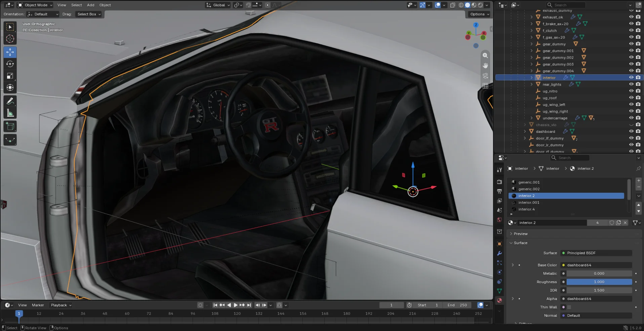Open the Modifiers wrench properties tab
Viewport: 644px width, 331px height.
499,253
